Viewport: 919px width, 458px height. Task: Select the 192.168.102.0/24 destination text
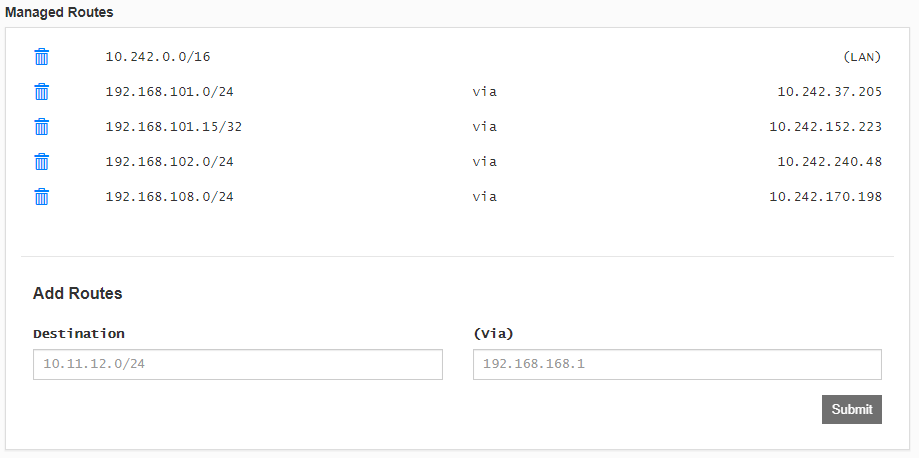(169, 162)
